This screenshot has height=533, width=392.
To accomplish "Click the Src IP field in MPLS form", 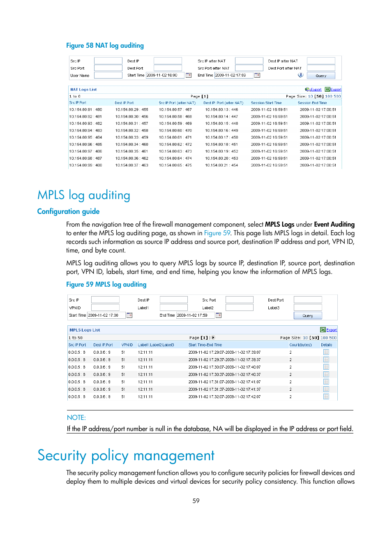I will click(x=105, y=300).
